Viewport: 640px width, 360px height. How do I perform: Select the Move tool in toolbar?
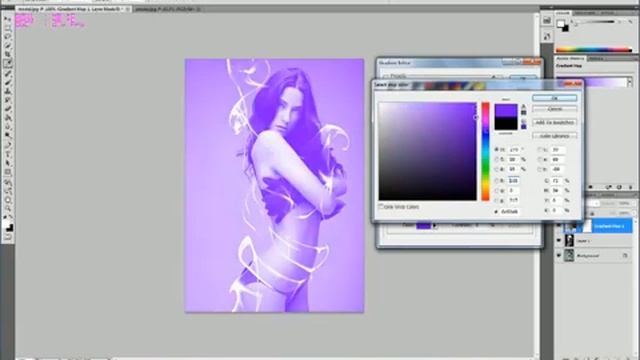pyautogui.click(x=8, y=20)
